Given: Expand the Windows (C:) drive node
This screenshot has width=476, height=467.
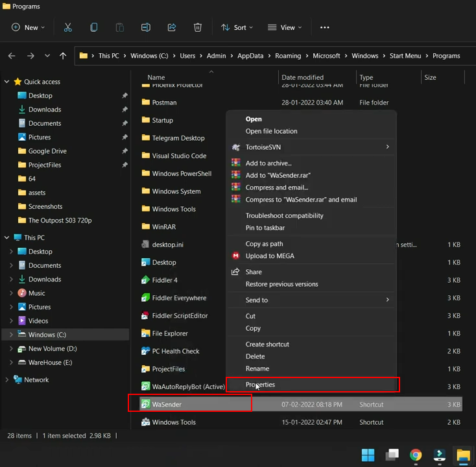Looking at the screenshot, I should point(11,335).
